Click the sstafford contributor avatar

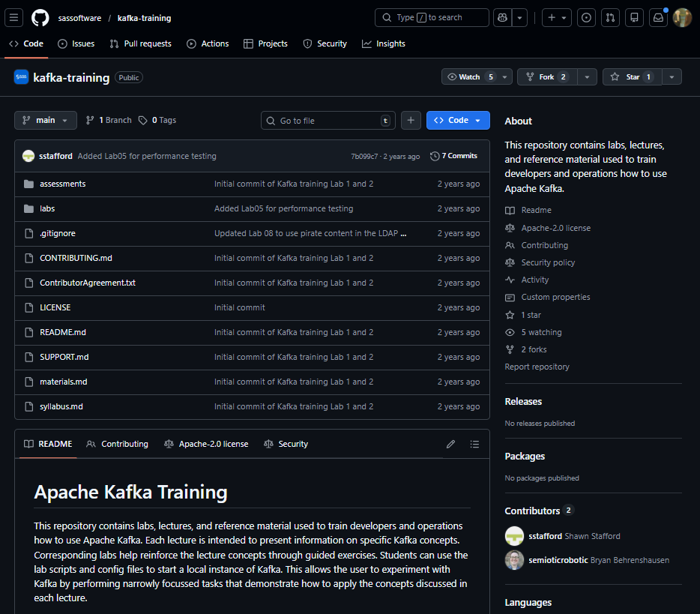514,536
